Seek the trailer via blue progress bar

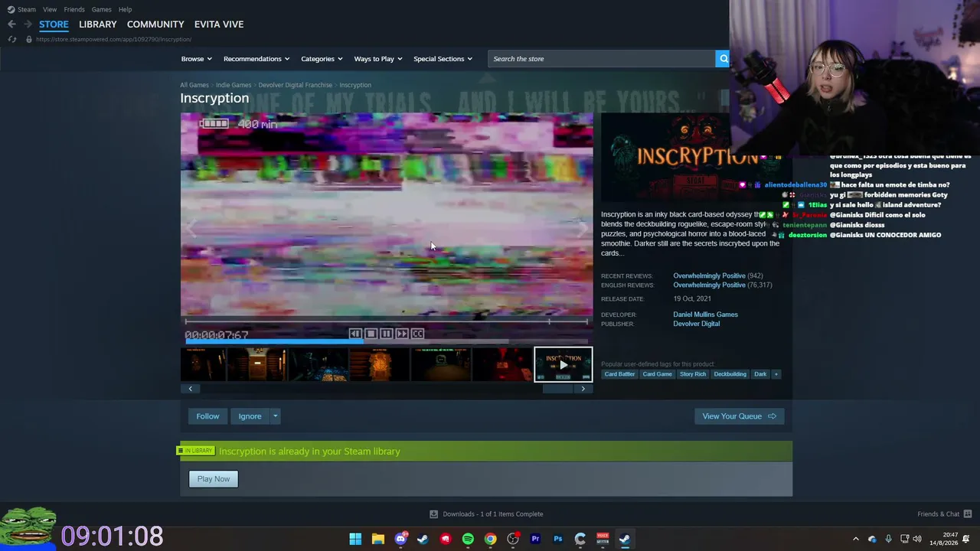(387, 342)
